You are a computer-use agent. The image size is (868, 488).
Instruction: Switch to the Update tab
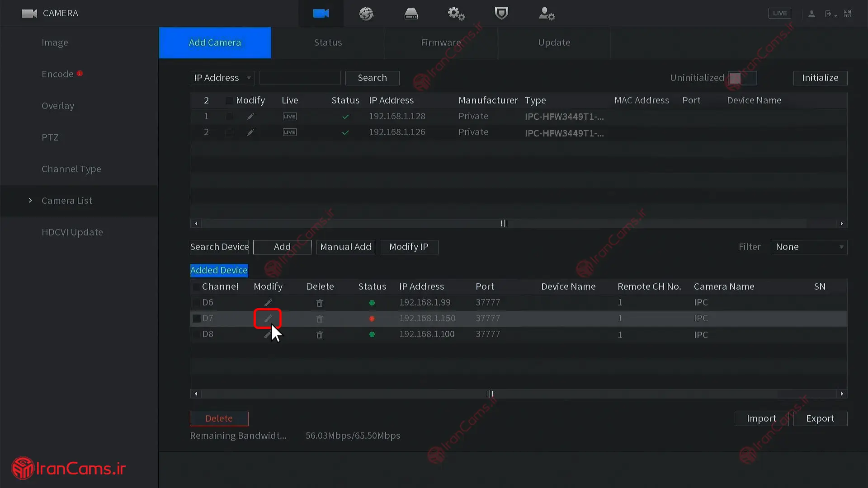(554, 42)
